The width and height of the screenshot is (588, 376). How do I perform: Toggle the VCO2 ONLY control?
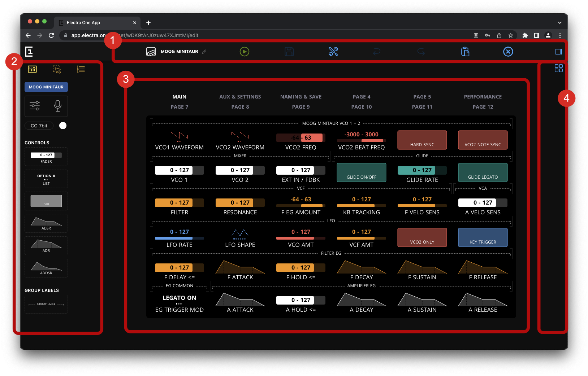(422, 237)
